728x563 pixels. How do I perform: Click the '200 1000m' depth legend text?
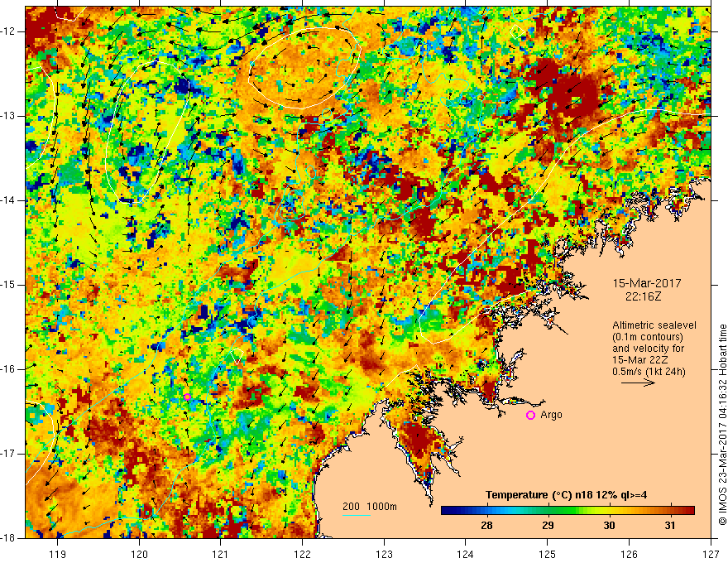[x=370, y=507]
